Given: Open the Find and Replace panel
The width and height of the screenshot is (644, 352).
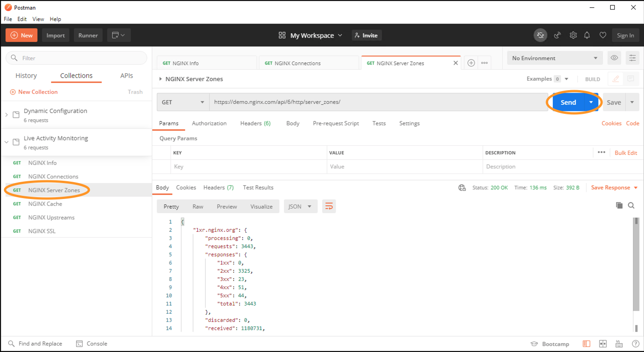Looking at the screenshot, I should (35, 344).
